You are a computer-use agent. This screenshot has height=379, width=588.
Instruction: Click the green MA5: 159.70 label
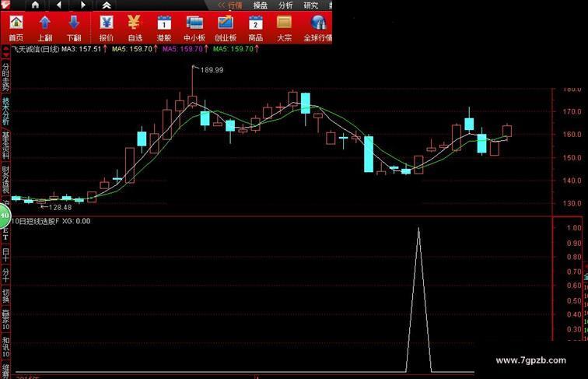pyautogui.click(x=233, y=49)
